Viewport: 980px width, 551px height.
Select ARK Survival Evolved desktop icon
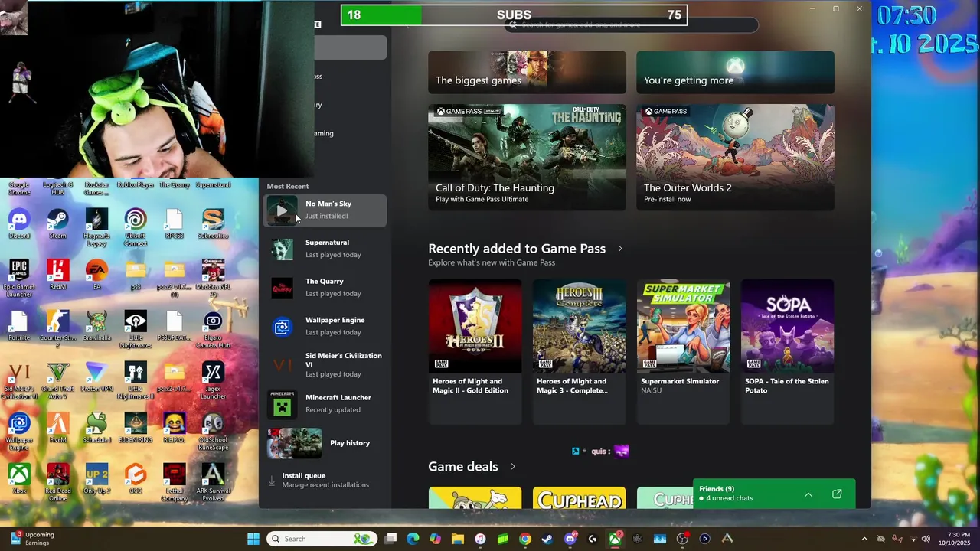tap(213, 483)
